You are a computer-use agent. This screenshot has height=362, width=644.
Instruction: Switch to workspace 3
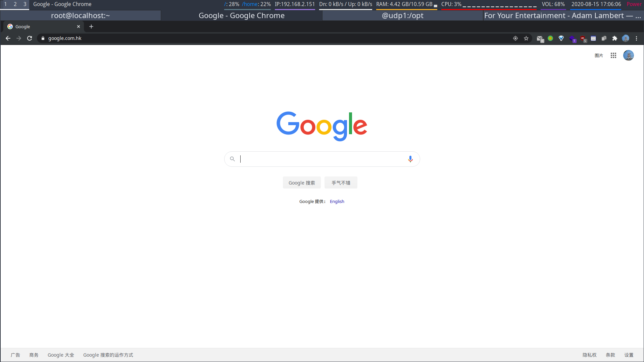(25, 4)
